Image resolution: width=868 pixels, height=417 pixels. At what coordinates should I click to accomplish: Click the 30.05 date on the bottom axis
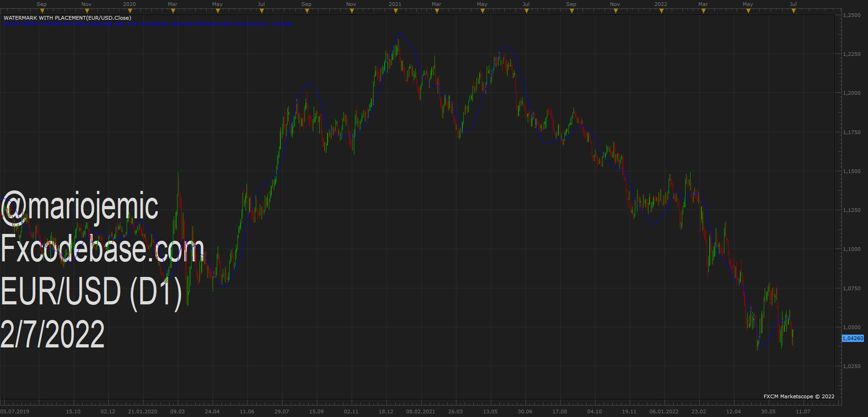tap(768, 412)
